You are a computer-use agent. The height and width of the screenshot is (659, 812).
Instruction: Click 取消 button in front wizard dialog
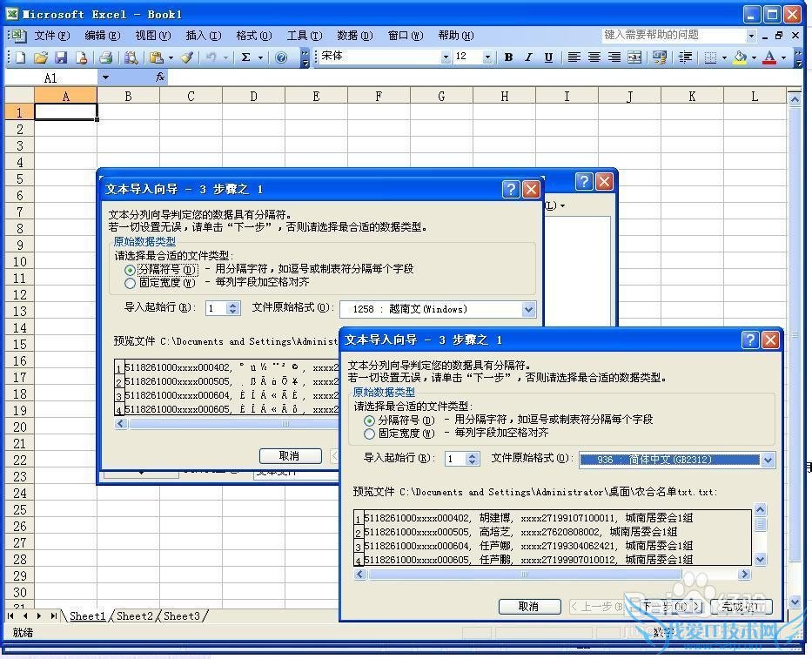pyautogui.click(x=528, y=606)
